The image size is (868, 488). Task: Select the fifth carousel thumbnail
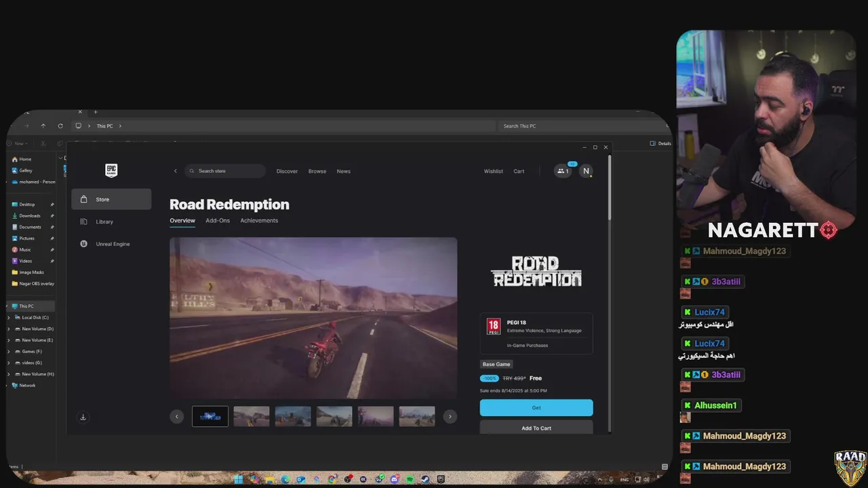point(376,416)
